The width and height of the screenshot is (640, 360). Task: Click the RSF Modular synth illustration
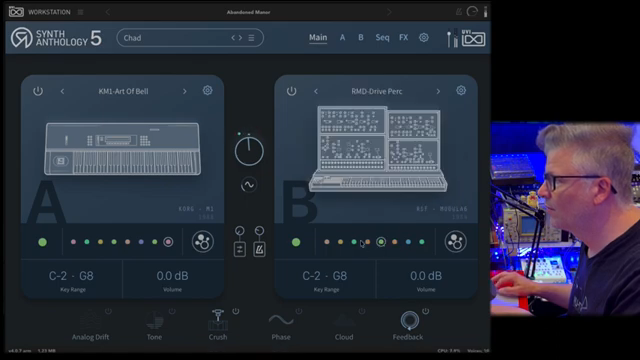click(378, 149)
